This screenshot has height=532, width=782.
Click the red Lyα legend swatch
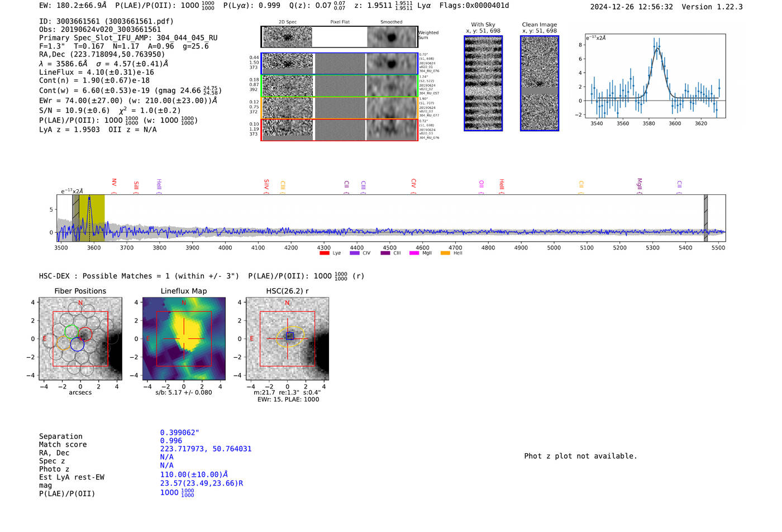point(324,253)
